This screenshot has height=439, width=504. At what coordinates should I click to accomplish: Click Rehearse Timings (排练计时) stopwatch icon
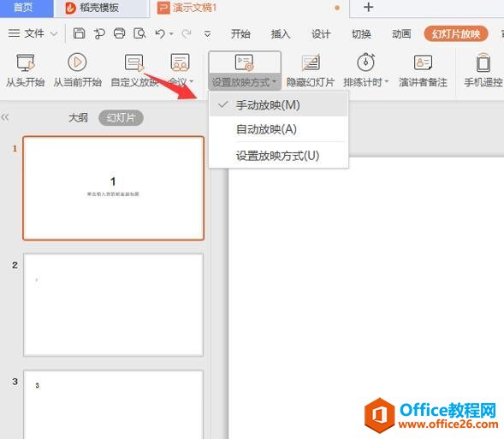pyautogui.click(x=365, y=62)
